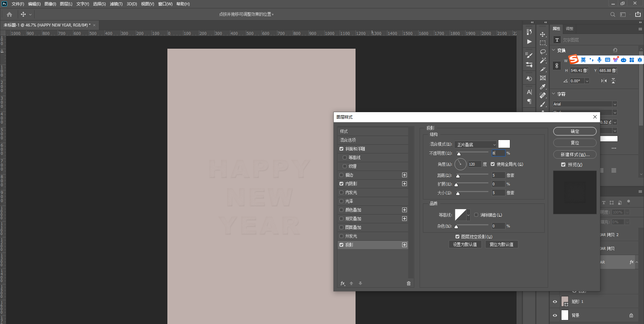Select the Rectangular Marquee tool

(x=543, y=43)
